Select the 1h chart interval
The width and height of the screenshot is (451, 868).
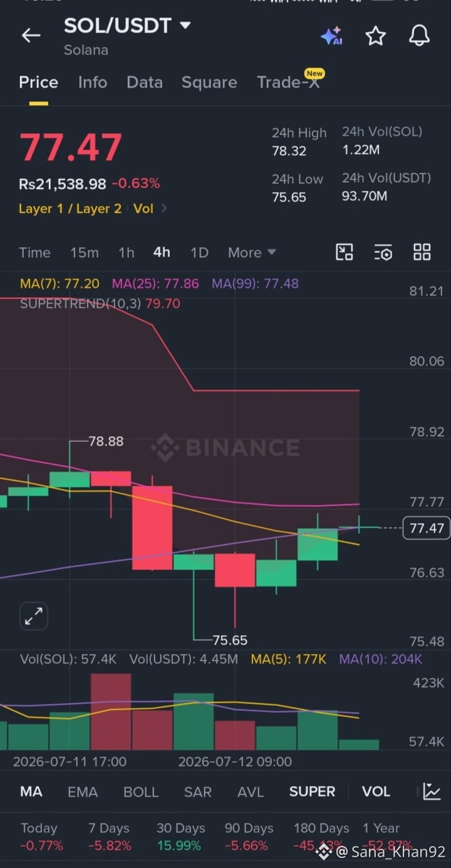tap(127, 253)
